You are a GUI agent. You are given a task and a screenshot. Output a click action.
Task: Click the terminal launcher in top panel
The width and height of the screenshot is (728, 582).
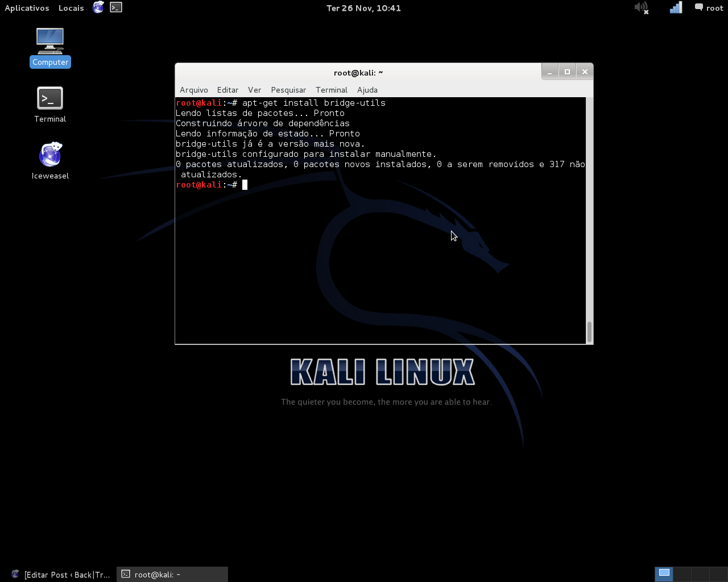116,7
